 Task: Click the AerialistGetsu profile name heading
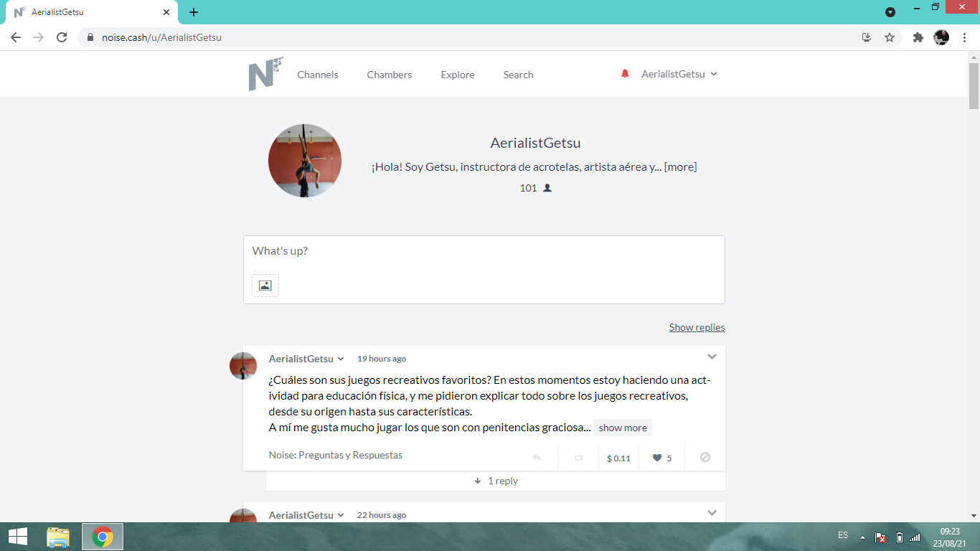click(536, 143)
